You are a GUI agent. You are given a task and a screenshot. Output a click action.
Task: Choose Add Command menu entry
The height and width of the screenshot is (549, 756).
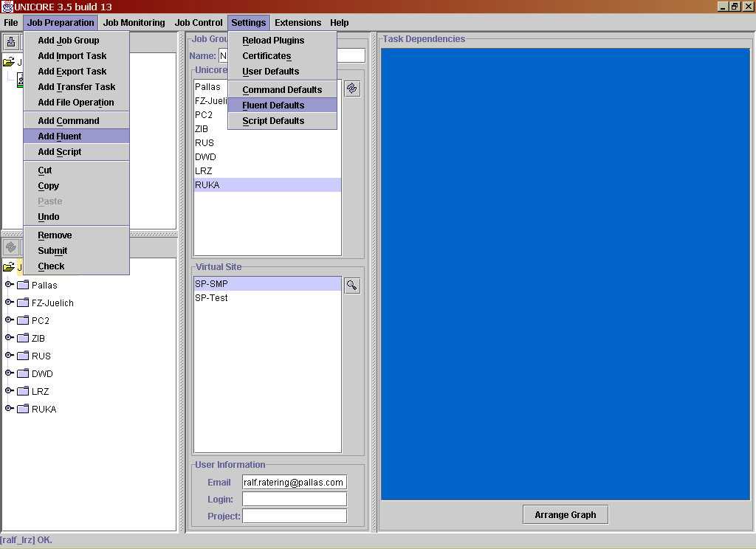[77, 121]
